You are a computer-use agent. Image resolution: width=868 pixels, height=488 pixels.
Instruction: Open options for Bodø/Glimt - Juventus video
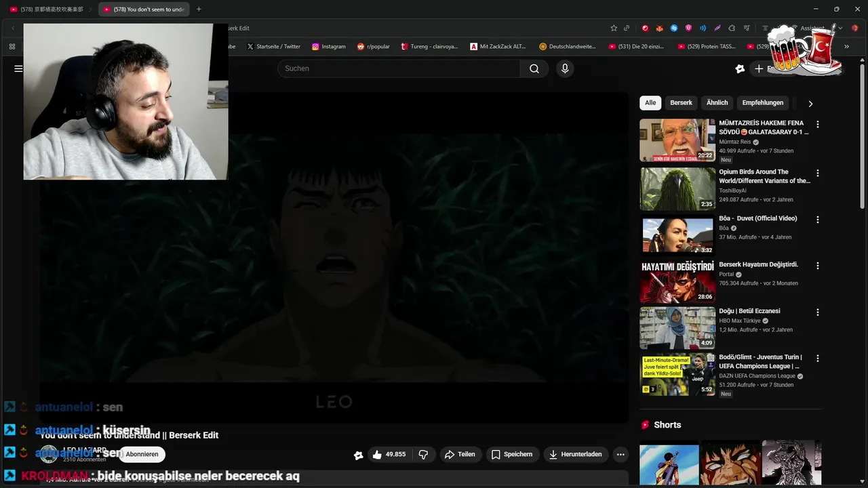click(817, 359)
